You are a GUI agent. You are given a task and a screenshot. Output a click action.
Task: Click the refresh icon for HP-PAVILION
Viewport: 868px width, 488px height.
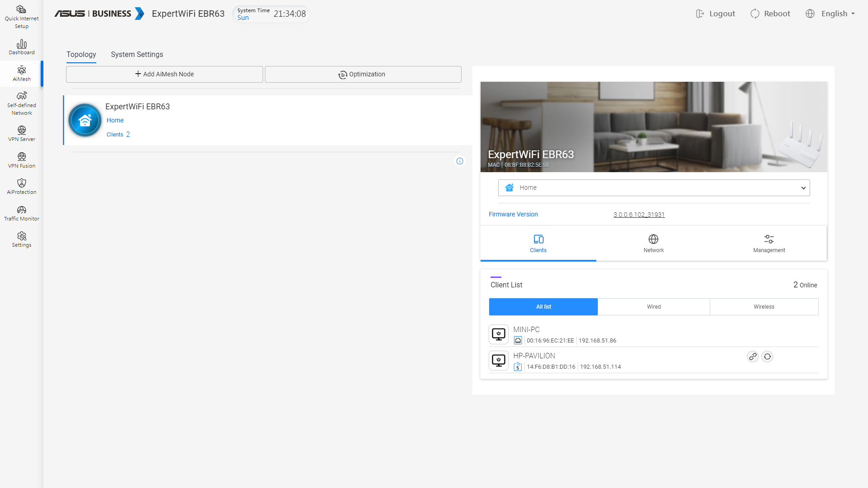click(767, 357)
